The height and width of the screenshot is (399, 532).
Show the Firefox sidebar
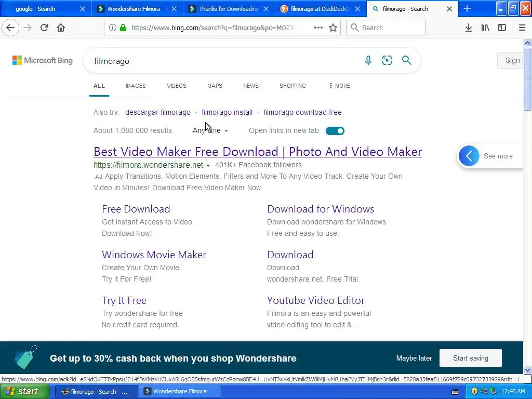click(x=502, y=28)
